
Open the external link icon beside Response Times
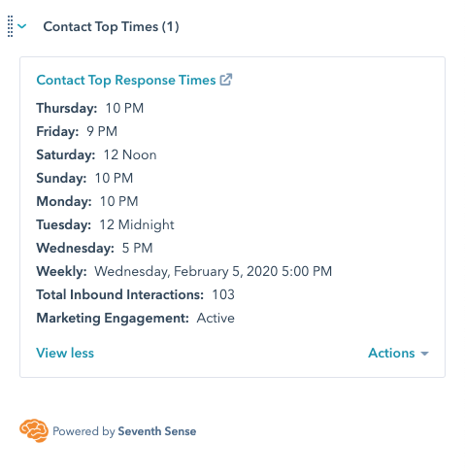pyautogui.click(x=226, y=80)
